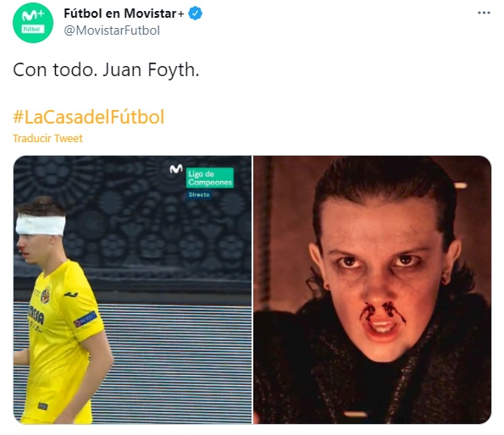Click the sponsor lettering on the yellow shirt

tap(36, 317)
